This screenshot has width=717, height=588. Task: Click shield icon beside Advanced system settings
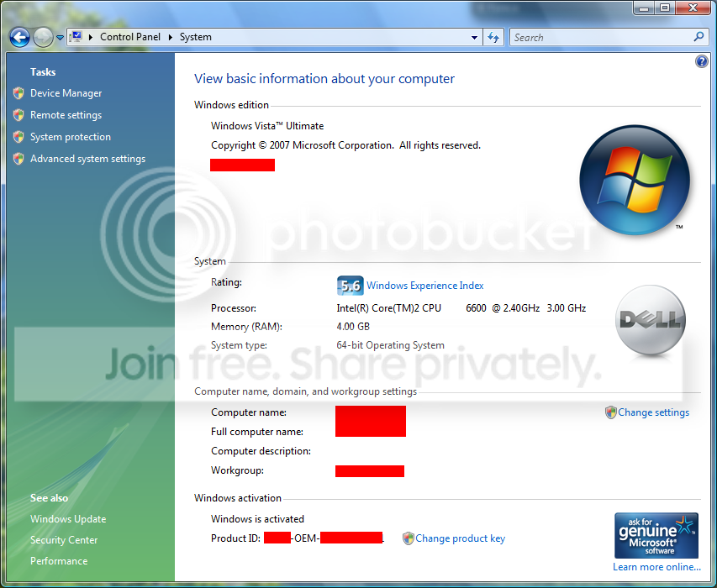click(x=18, y=159)
